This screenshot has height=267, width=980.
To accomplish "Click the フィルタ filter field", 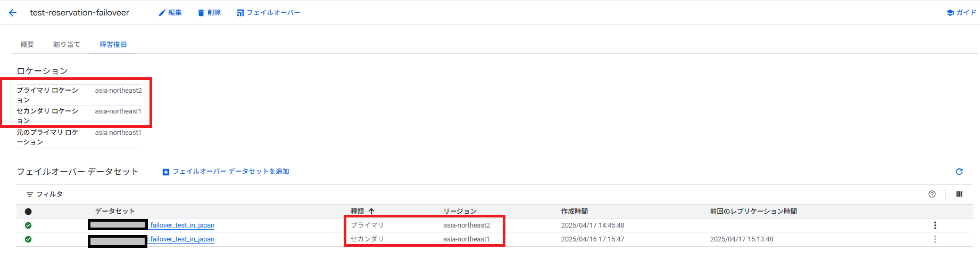I will 45,195.
